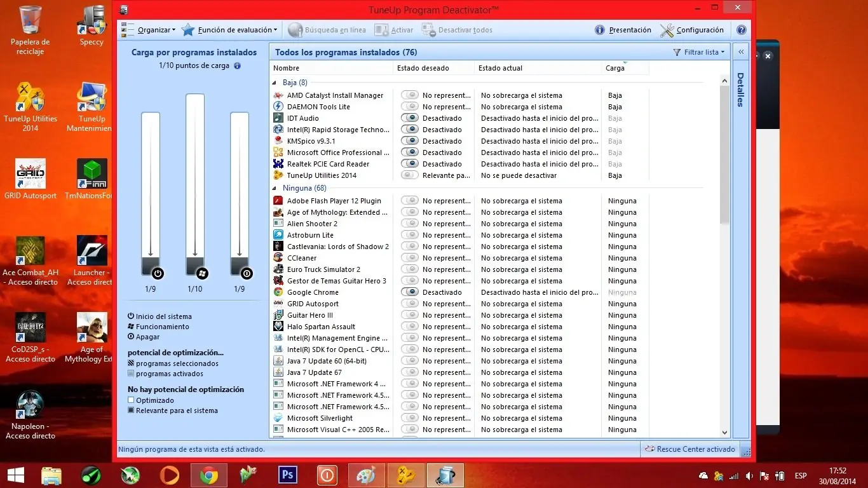868x488 pixels.
Task: Collapse the Ninguna (68) group
Action: (x=275, y=188)
